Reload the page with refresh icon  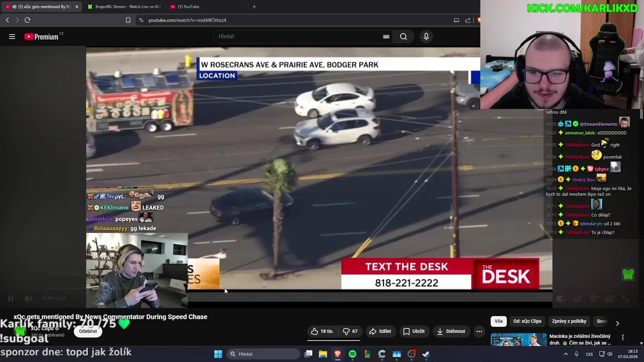click(27, 20)
